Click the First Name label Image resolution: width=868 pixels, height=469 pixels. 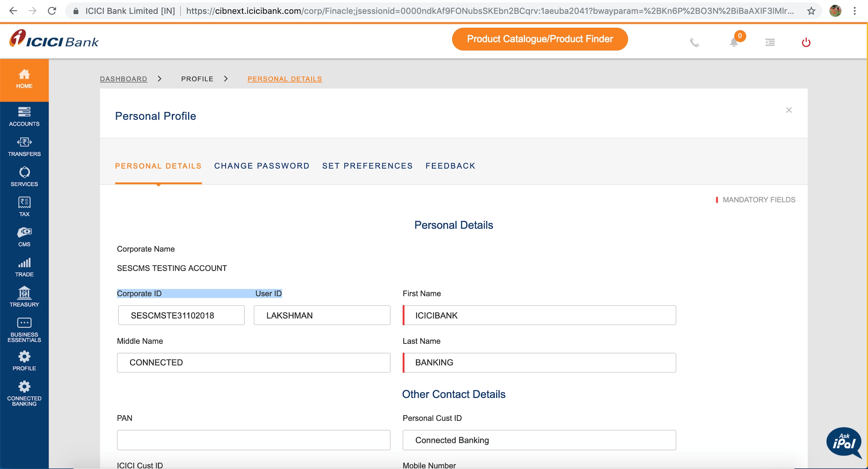click(x=422, y=293)
